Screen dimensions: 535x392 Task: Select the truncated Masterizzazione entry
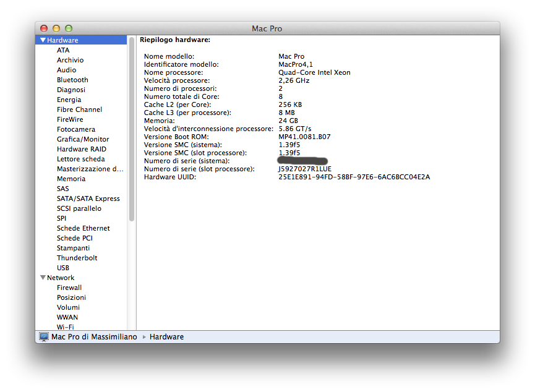[x=90, y=169]
